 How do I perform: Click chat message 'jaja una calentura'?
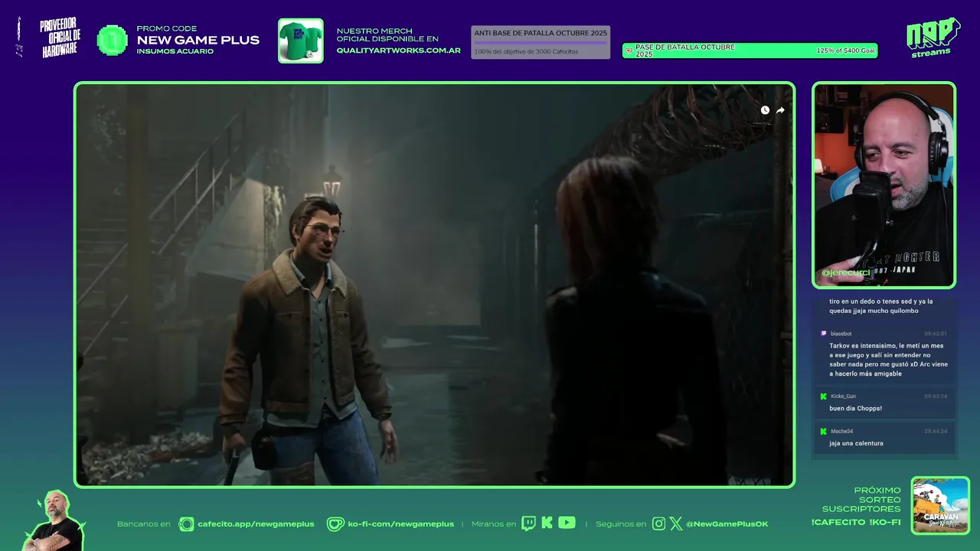(856, 444)
